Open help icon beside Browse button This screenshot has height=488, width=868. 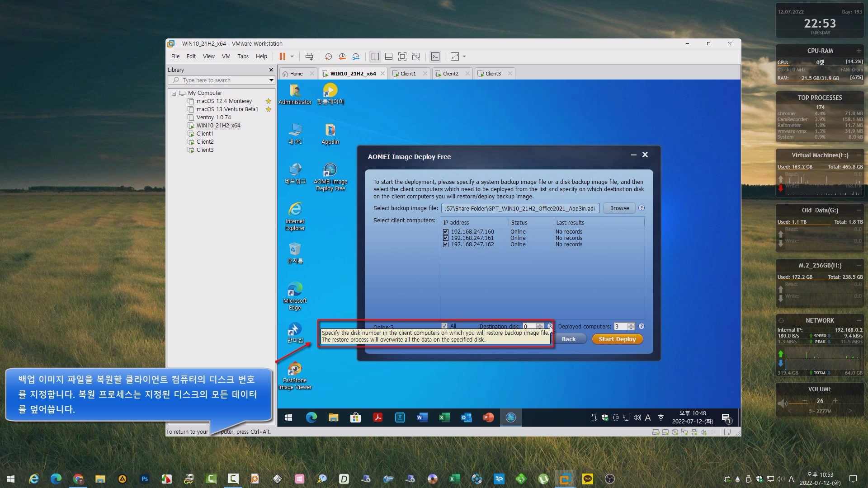click(642, 208)
